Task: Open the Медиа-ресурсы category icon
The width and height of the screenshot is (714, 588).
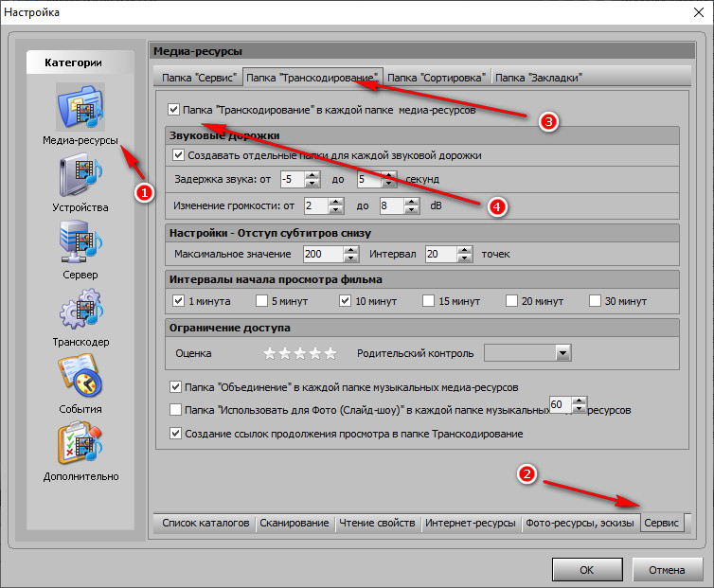Action: (x=80, y=108)
